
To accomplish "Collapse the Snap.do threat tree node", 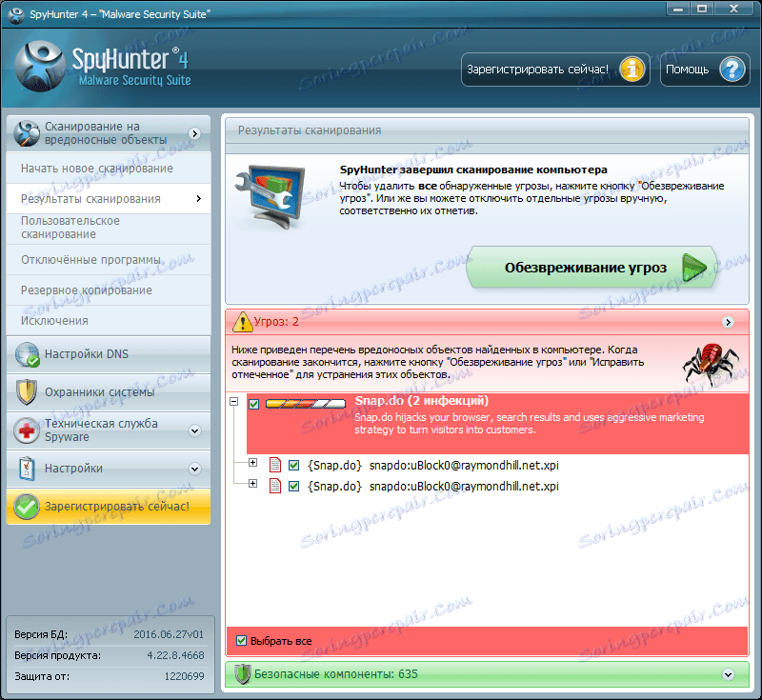I will pyautogui.click(x=234, y=402).
